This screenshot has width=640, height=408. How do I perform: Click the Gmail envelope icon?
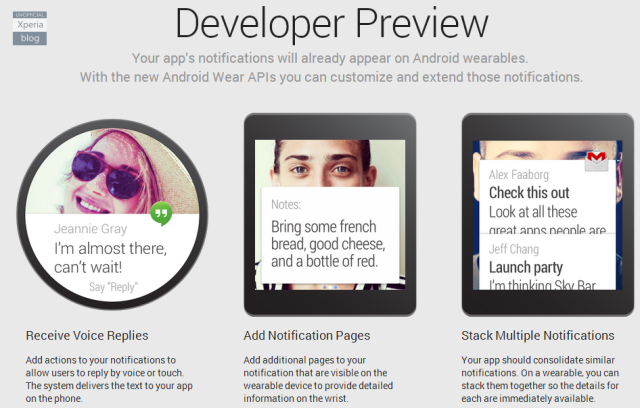[x=597, y=160]
